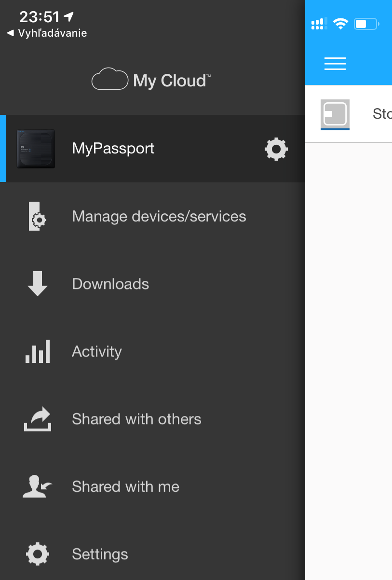Tap the Settings gear icon
This screenshot has width=392, height=580.
[38, 554]
